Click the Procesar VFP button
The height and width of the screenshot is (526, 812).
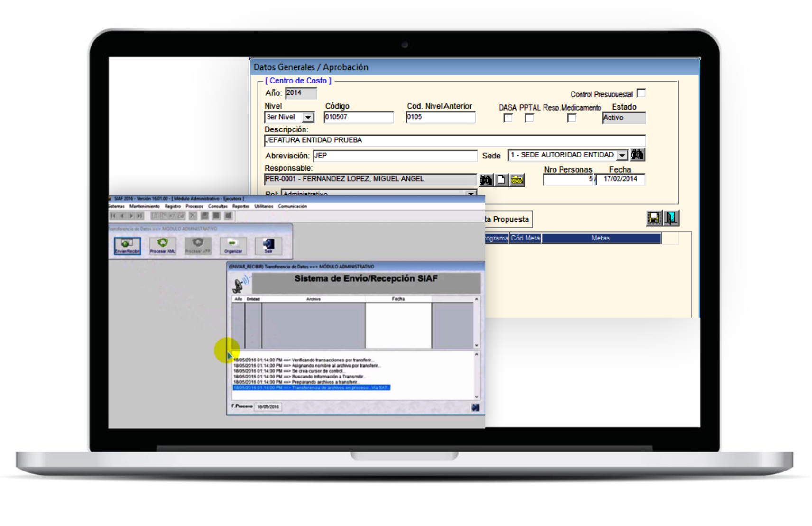click(198, 245)
